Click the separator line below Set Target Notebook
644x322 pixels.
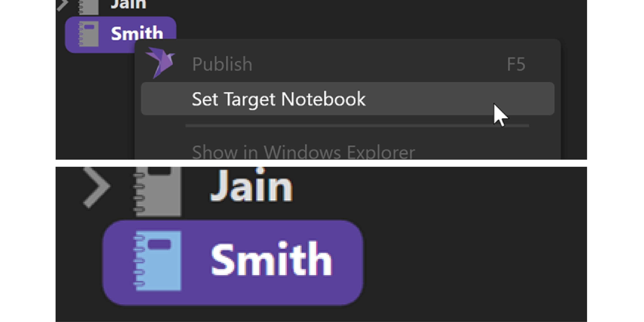pos(357,126)
